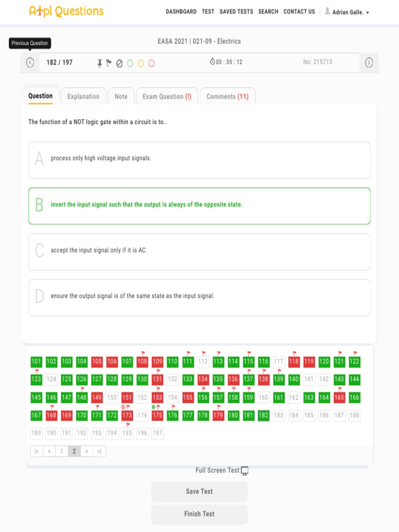
Task: Go to the next question arrow
Action: [x=369, y=63]
